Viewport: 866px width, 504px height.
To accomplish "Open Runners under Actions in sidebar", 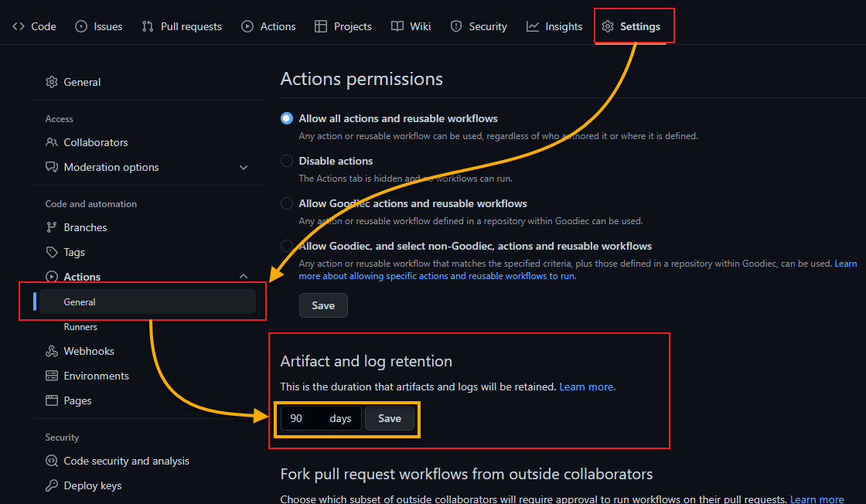I will click(x=80, y=327).
